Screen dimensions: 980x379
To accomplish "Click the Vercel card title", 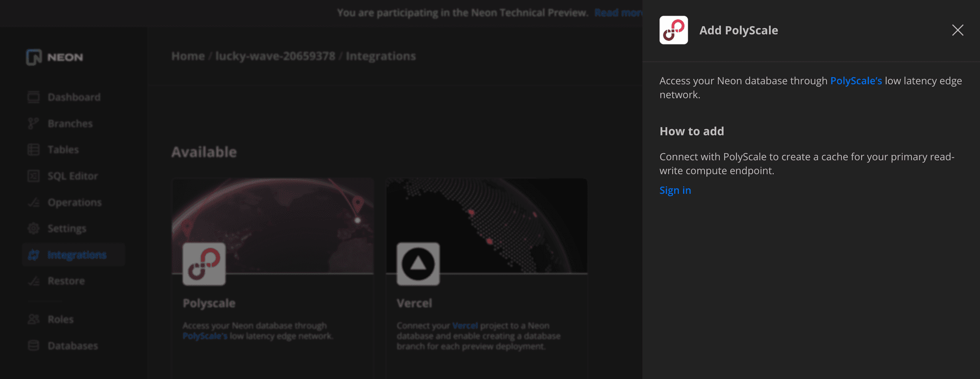I will (414, 304).
